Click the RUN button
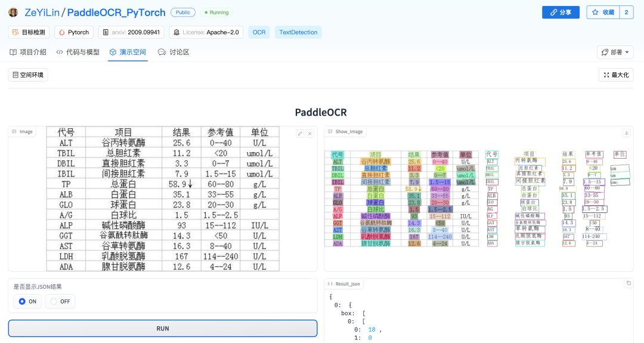This screenshot has width=644, height=343. click(x=163, y=329)
